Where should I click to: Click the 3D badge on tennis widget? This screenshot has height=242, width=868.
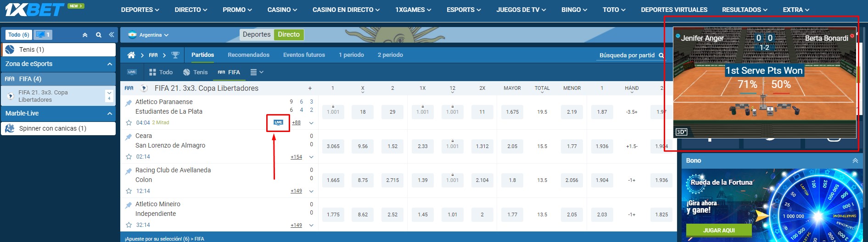(x=681, y=132)
